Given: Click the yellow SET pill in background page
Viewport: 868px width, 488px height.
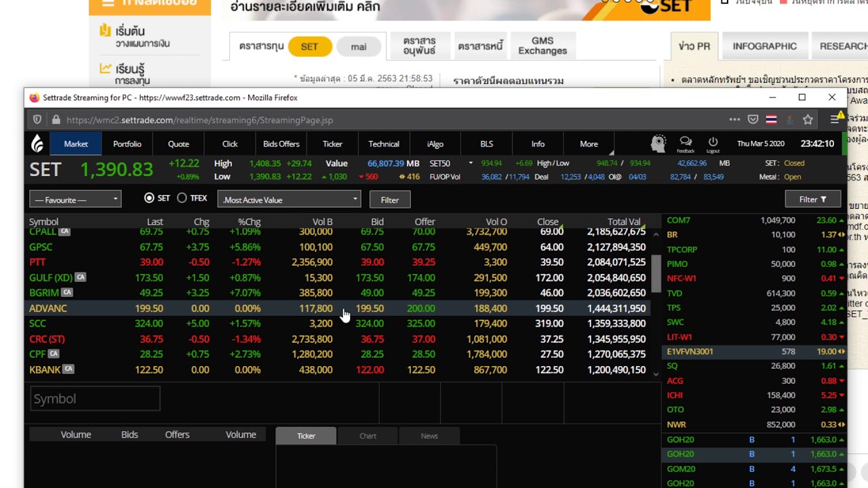Looking at the screenshot, I should (309, 46).
